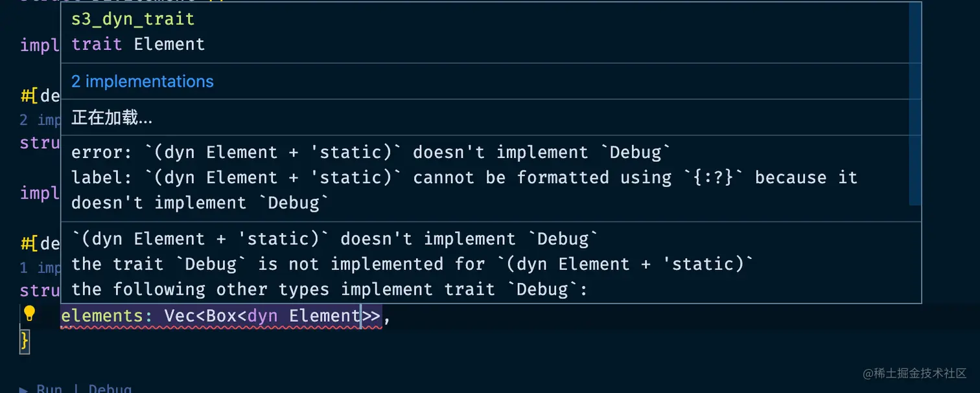This screenshot has width=980, height=393.
Task: Click "the following other types implement" line
Action: (329, 289)
